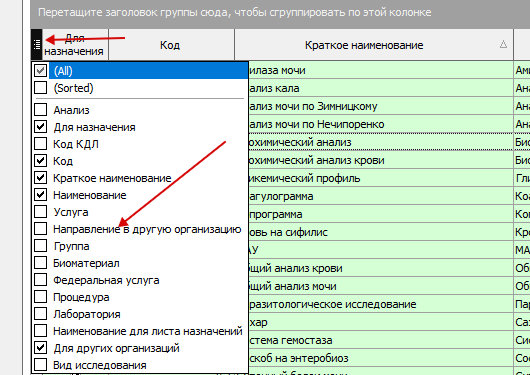Enable the Группа column checkbox
Screen dimensions: 530x375
coord(41,246)
